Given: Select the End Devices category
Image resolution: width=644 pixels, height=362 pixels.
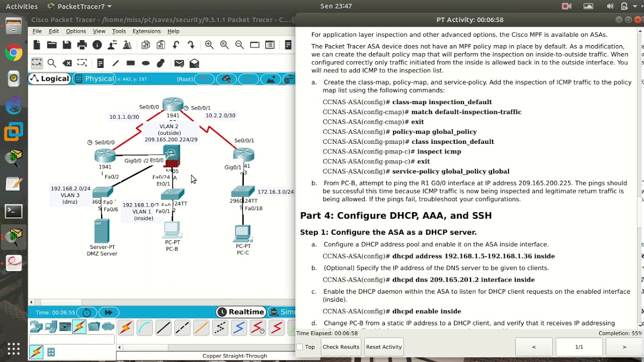Looking at the screenshot, I should [x=51, y=327].
